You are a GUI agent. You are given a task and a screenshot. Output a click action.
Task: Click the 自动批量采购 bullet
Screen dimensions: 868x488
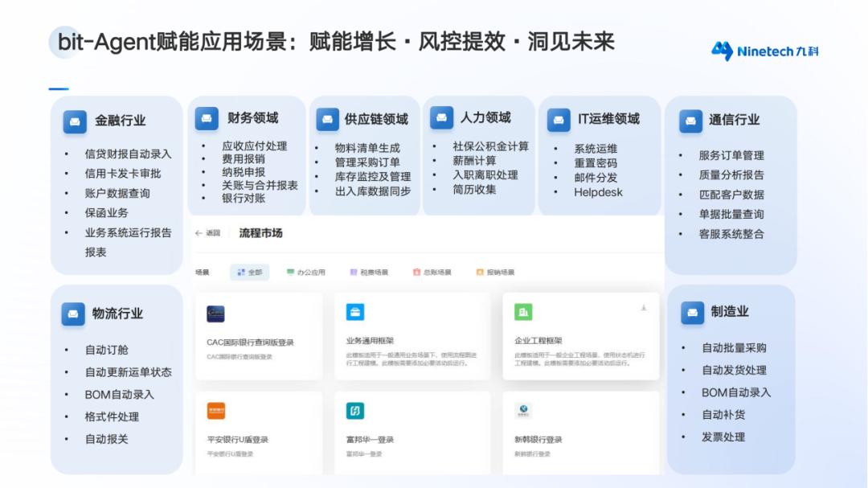(734, 348)
